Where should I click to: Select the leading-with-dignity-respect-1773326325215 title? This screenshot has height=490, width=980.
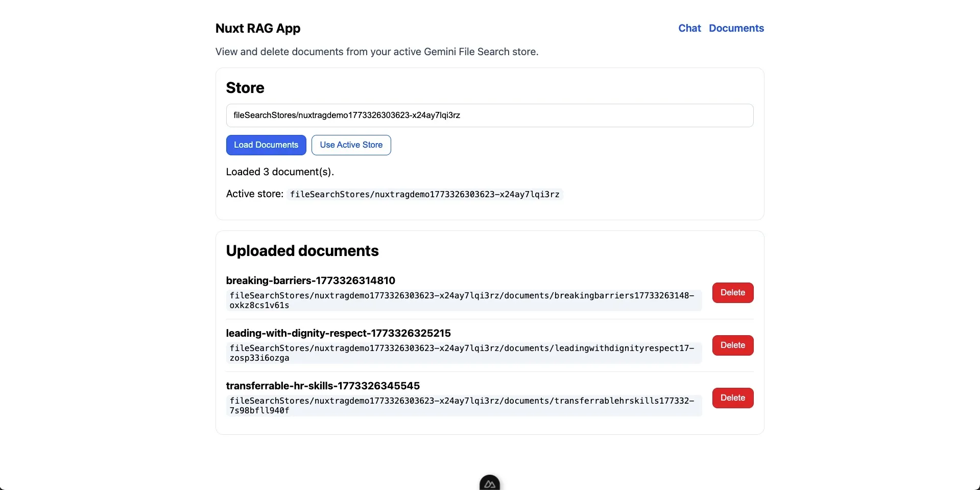(x=339, y=333)
